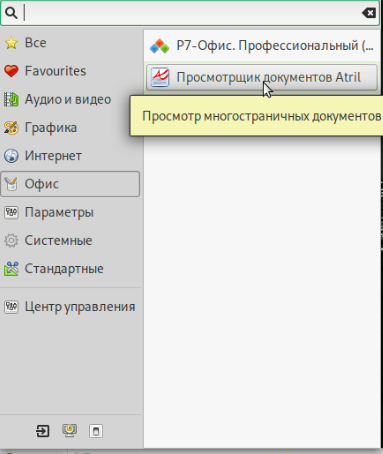Open the Стандартные category
This screenshot has height=454, width=383.
point(70,269)
